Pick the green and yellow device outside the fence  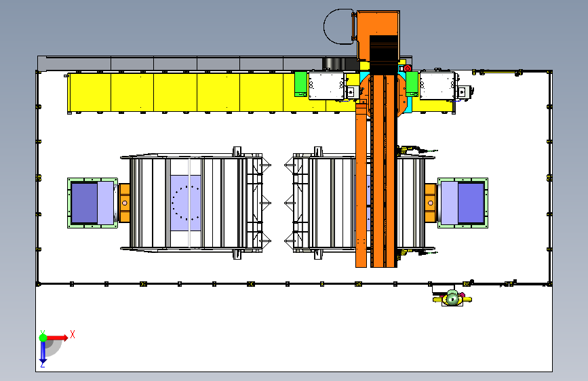[x=452, y=299]
